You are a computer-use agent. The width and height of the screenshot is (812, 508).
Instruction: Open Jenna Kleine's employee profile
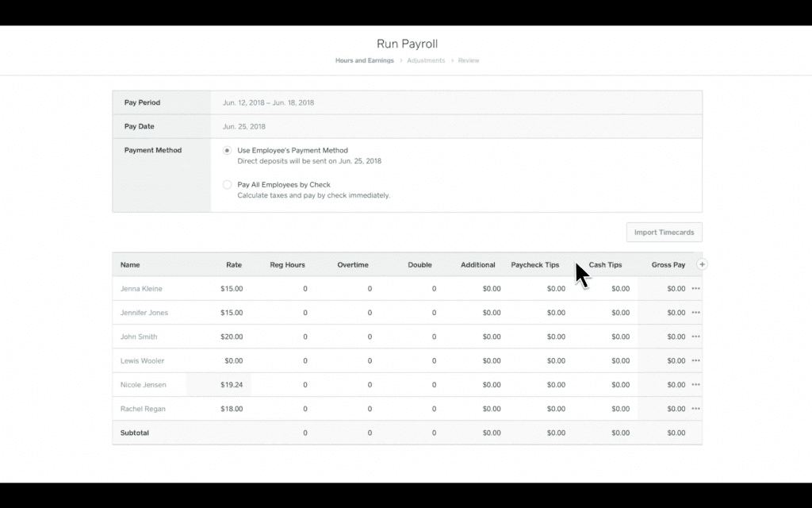(x=143, y=288)
